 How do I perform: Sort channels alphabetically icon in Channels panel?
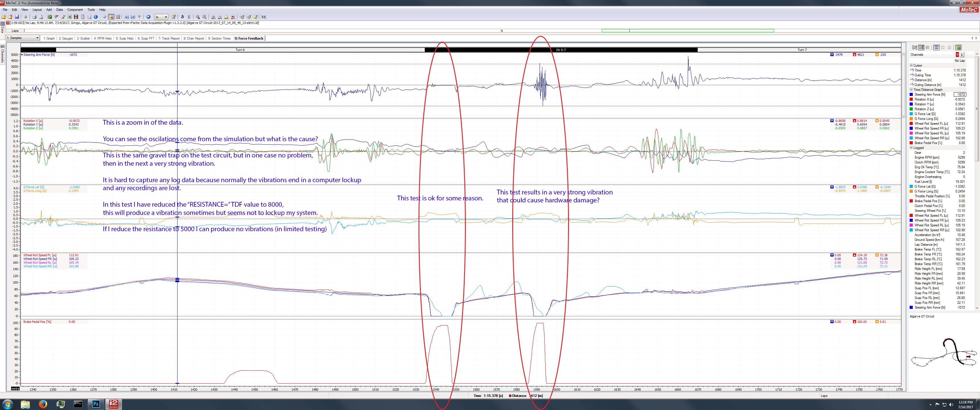914,48
